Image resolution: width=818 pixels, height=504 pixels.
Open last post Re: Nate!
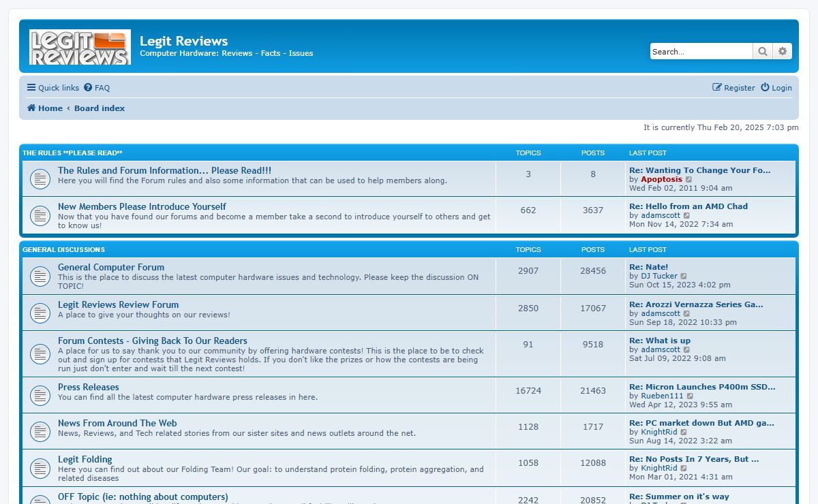tap(649, 267)
